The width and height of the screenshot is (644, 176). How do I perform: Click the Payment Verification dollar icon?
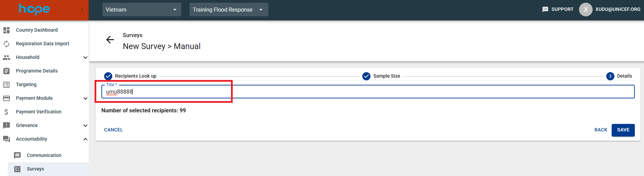(6, 112)
